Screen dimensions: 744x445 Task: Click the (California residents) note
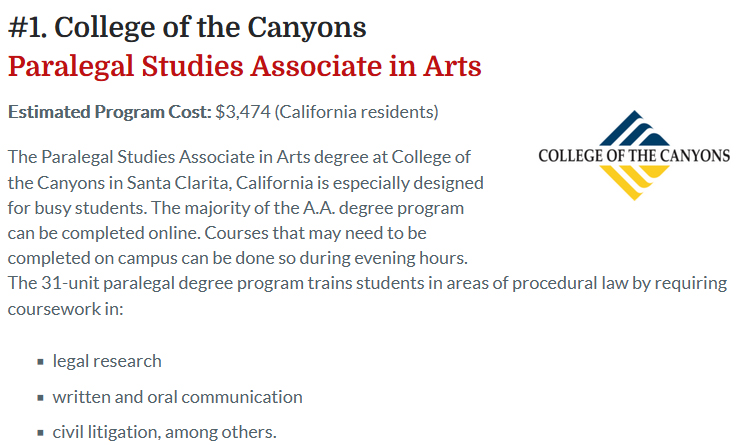pos(356,112)
